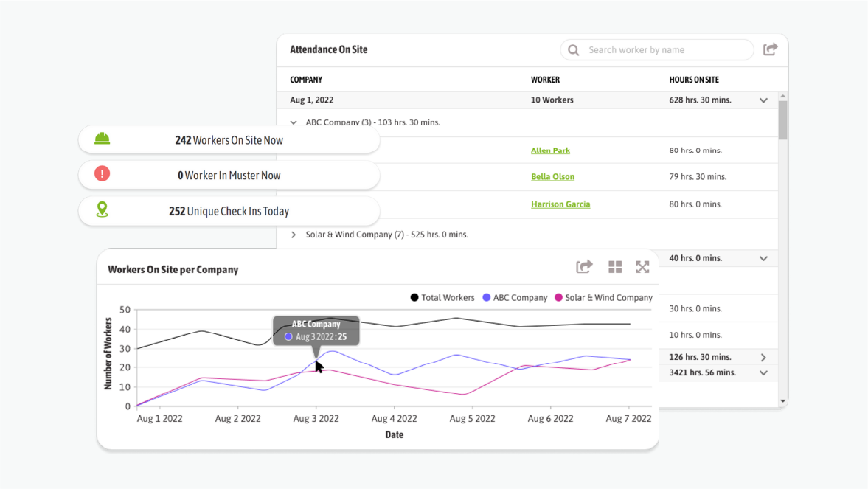The width and height of the screenshot is (868, 489).
Task: Toggle Total Workers series in legend
Action: point(442,298)
